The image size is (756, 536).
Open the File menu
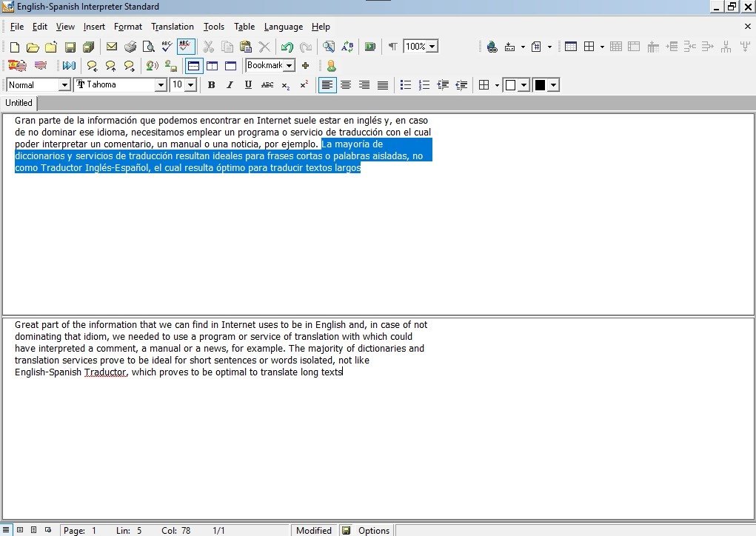[17, 27]
